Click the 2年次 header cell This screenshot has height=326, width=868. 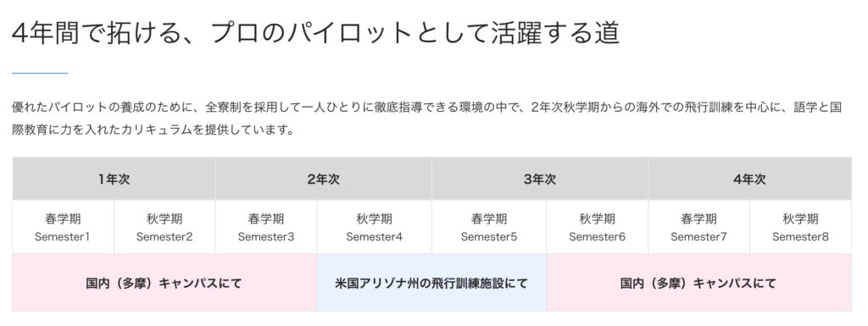tap(323, 179)
